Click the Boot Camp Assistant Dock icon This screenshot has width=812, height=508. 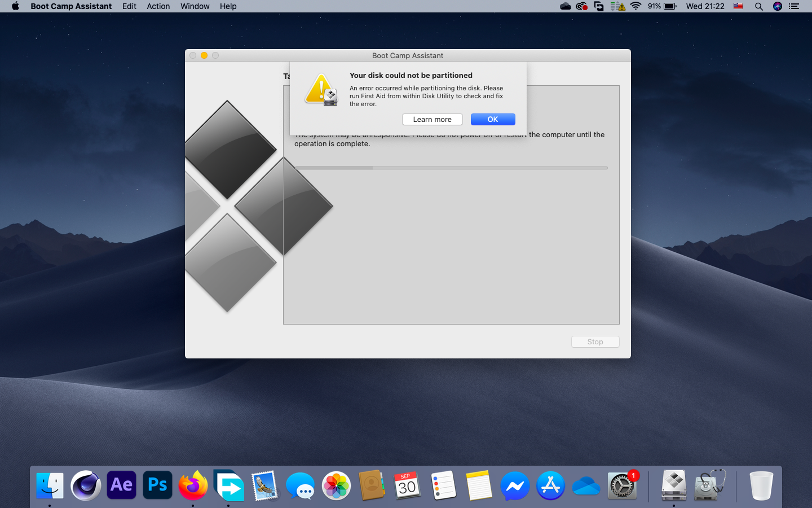pyautogui.click(x=674, y=485)
